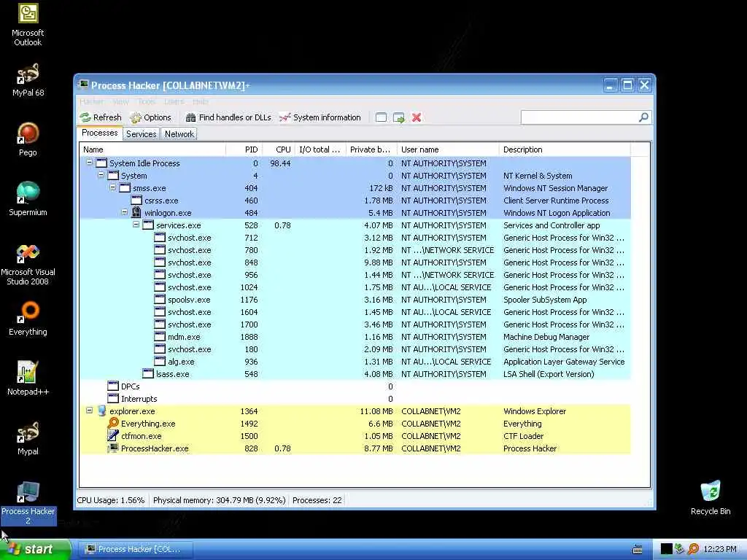The image size is (747, 560).
Task: Click the Physical memory status bar entry
Action: point(219,500)
